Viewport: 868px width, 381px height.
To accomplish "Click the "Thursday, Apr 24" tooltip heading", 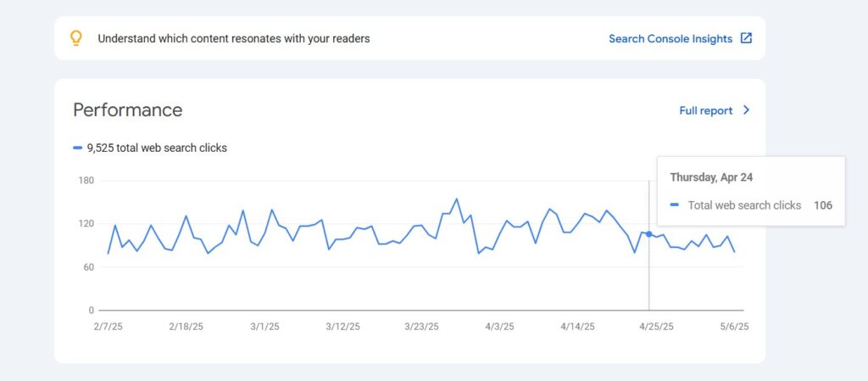I will pos(711,177).
